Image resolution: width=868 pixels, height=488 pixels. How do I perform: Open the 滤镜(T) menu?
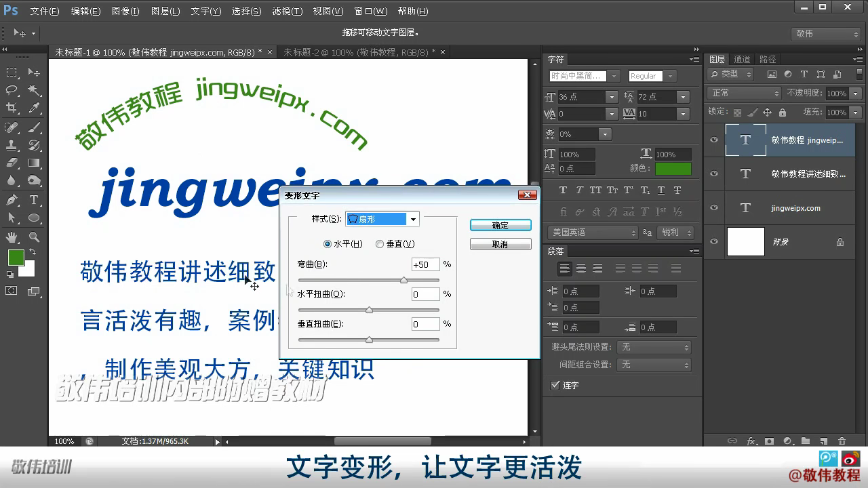(x=288, y=12)
